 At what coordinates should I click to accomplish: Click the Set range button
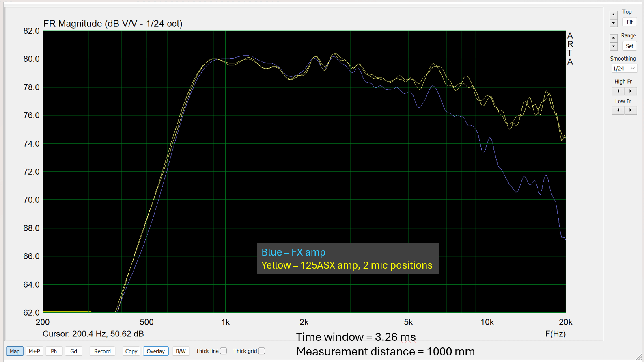pos(629,46)
